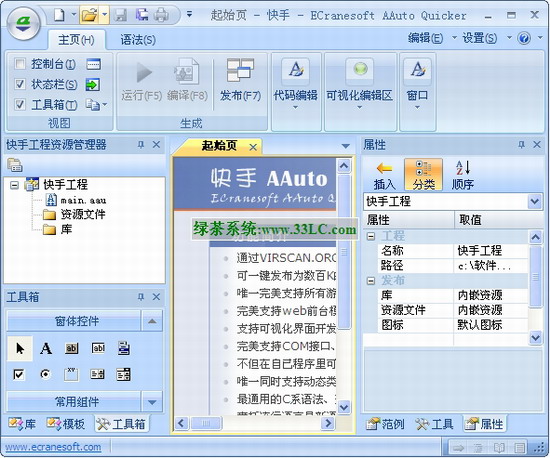The height and width of the screenshot is (458, 550).
Task: Open the 快手工程 object combo box
Action: 535,201
